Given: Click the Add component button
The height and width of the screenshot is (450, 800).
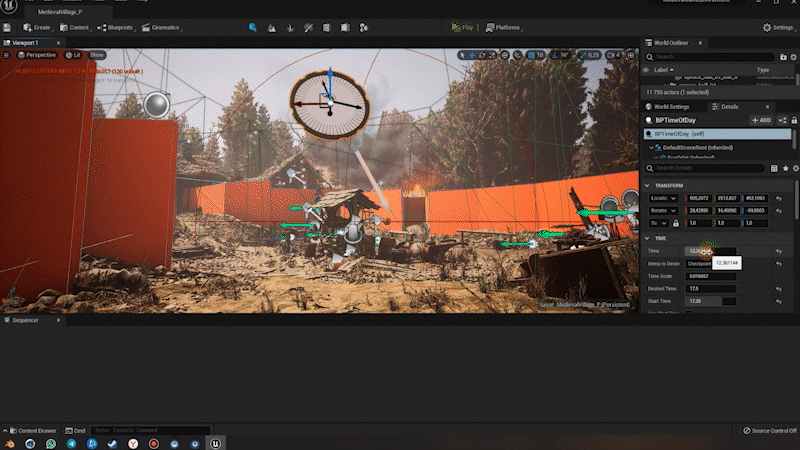Looking at the screenshot, I should (x=761, y=120).
